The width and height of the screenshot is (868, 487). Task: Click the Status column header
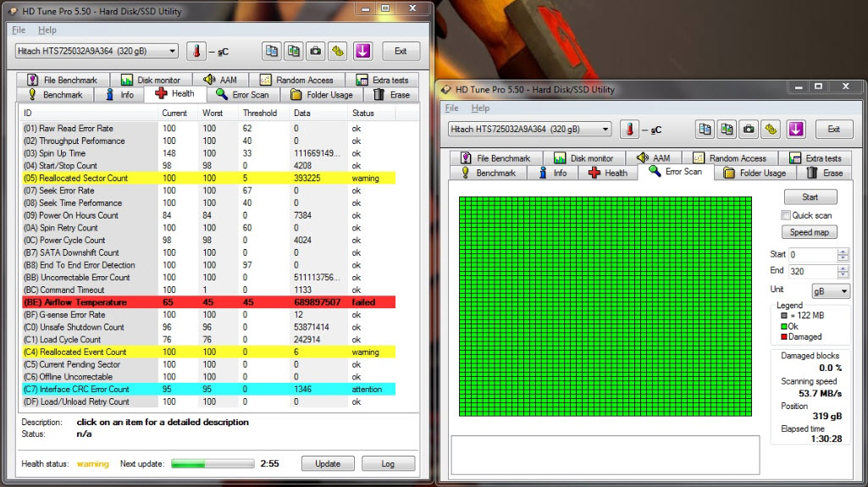tap(372, 113)
